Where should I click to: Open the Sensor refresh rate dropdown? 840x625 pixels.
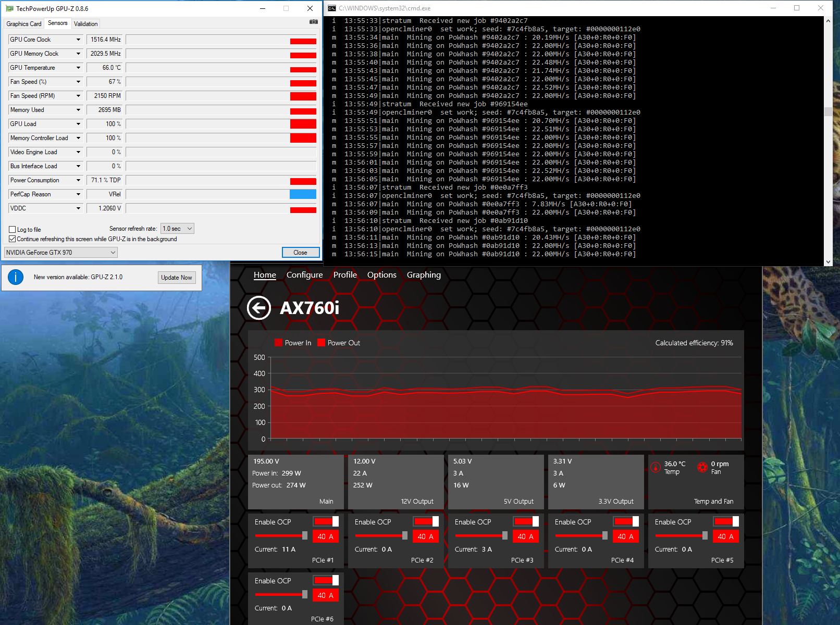tap(177, 229)
